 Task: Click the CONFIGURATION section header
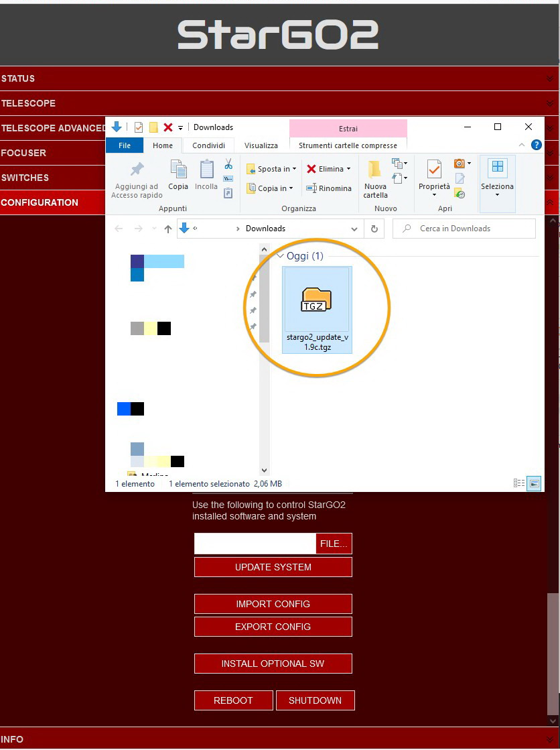(x=53, y=202)
